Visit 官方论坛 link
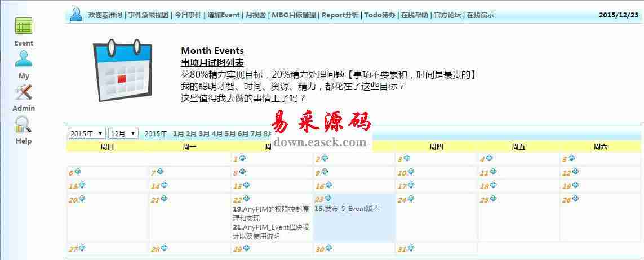The image size is (644, 260). coord(448,15)
